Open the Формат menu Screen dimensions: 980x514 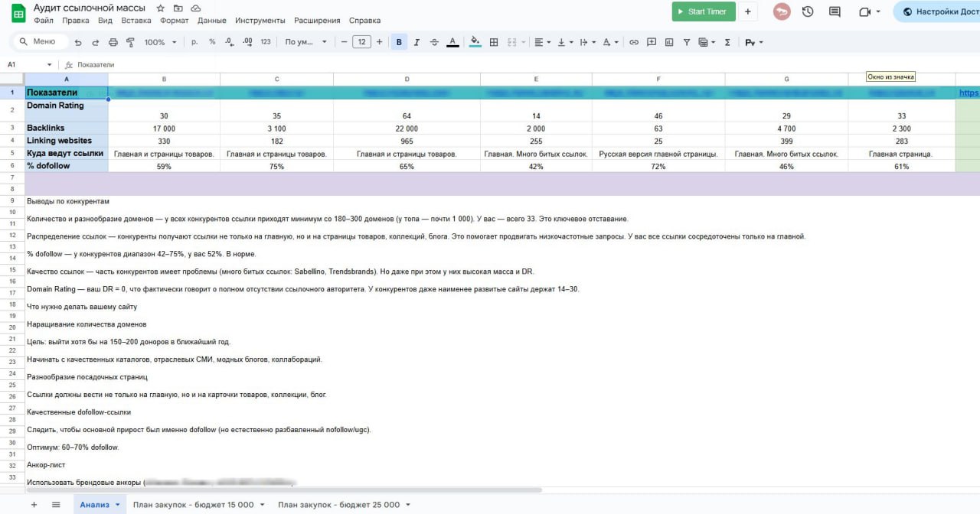point(175,21)
